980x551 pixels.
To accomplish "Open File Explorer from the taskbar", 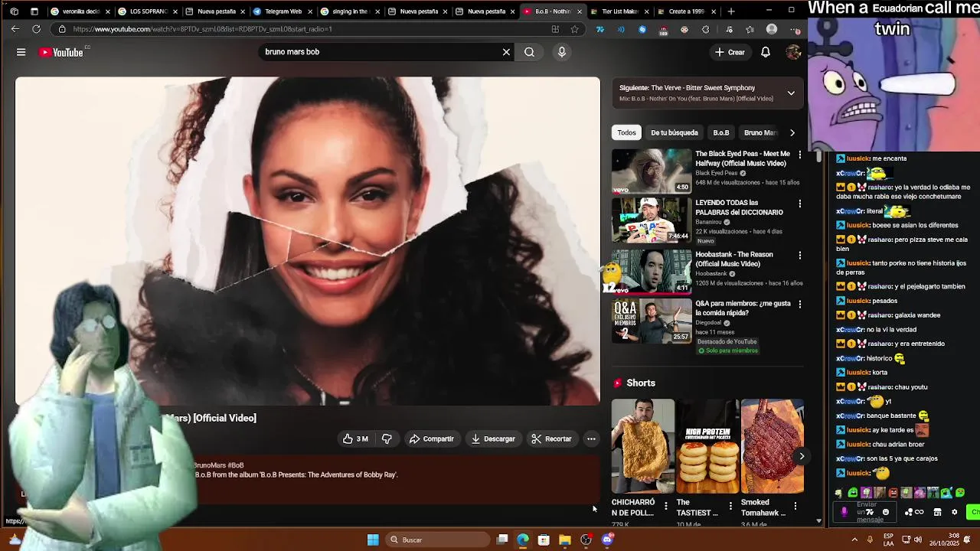I will (565, 540).
